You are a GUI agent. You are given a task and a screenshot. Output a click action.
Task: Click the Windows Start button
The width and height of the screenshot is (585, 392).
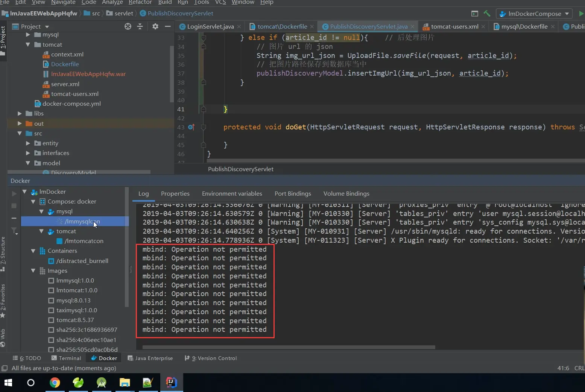coord(8,383)
